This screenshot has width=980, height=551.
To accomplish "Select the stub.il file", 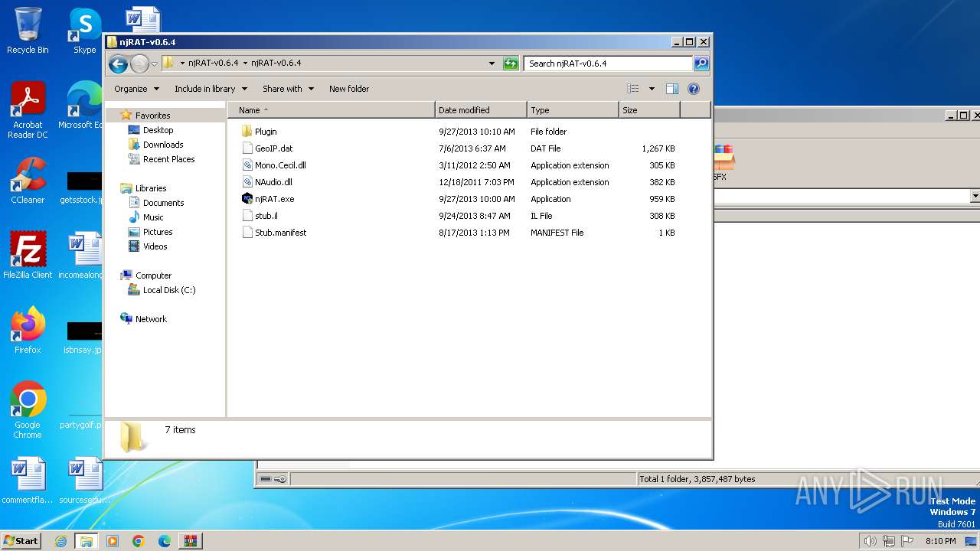I will click(266, 216).
